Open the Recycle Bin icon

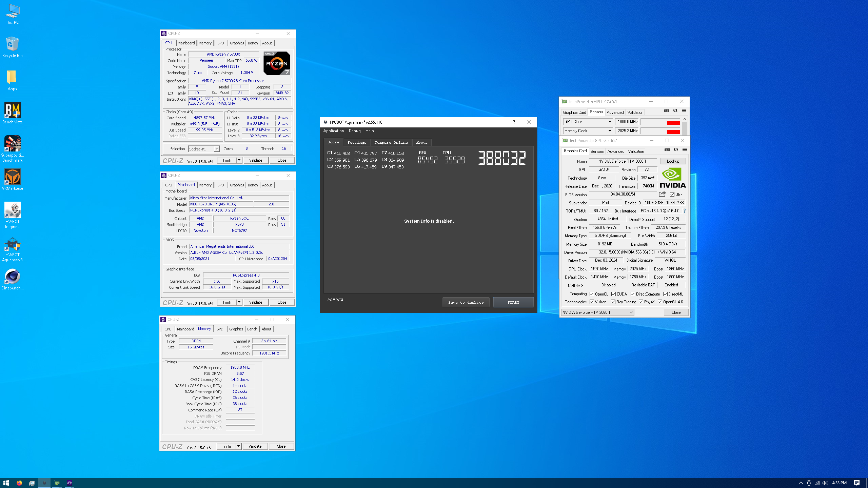(x=12, y=47)
